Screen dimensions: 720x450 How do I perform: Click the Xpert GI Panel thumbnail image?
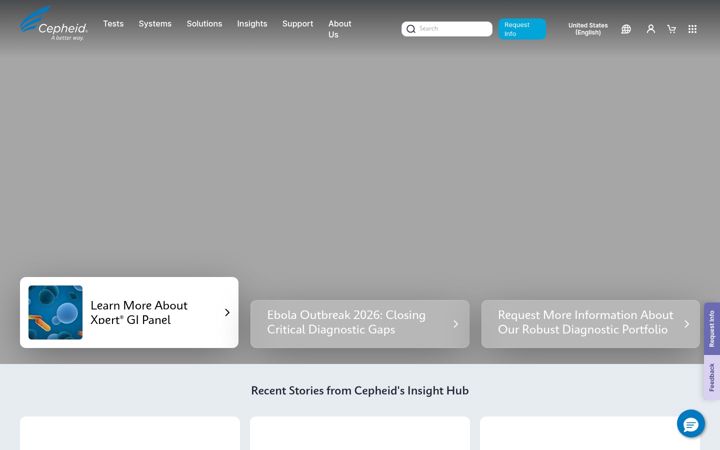[x=56, y=312]
